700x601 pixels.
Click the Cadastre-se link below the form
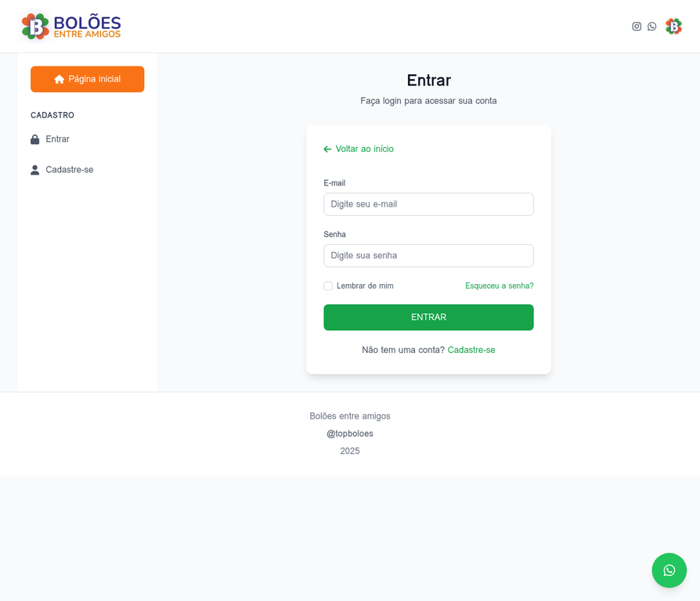(471, 350)
